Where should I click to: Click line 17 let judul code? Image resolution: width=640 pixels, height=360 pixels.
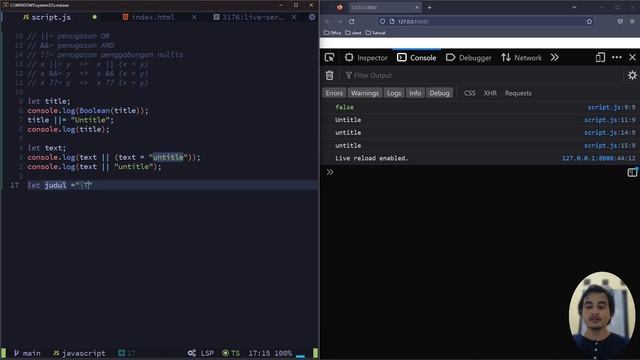point(60,185)
